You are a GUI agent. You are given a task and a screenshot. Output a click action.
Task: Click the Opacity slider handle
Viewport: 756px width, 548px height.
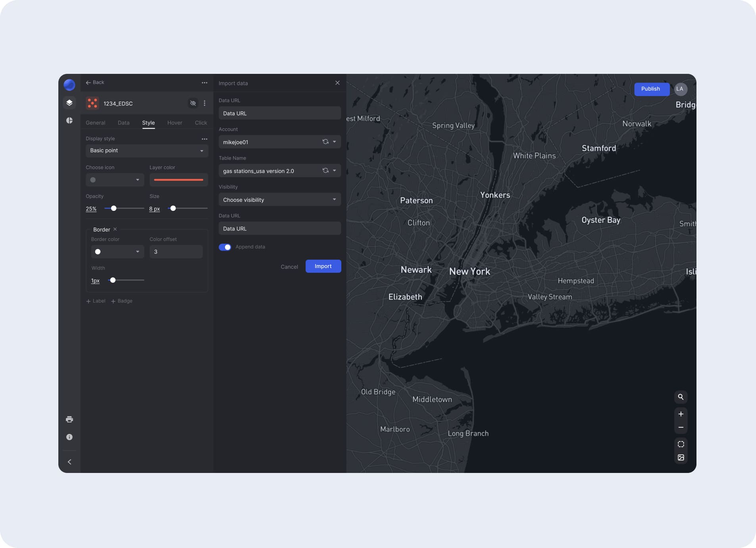113,208
